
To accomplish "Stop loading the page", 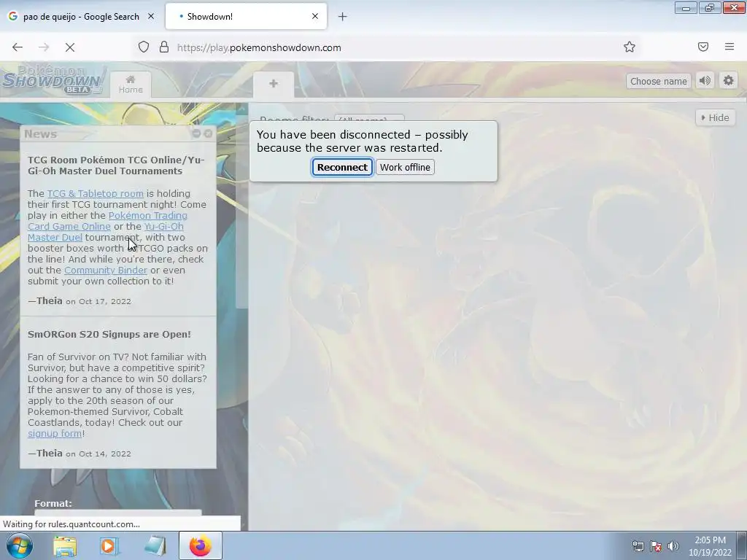I will click(x=69, y=47).
